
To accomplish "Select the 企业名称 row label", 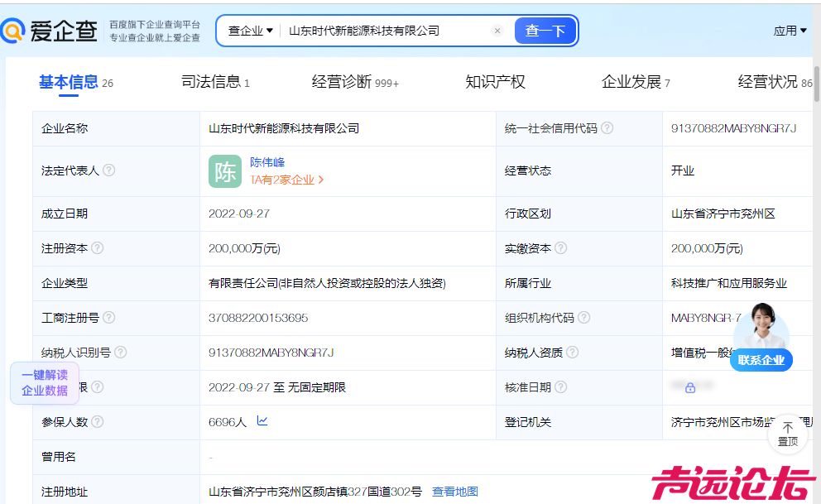I will pyautogui.click(x=65, y=128).
